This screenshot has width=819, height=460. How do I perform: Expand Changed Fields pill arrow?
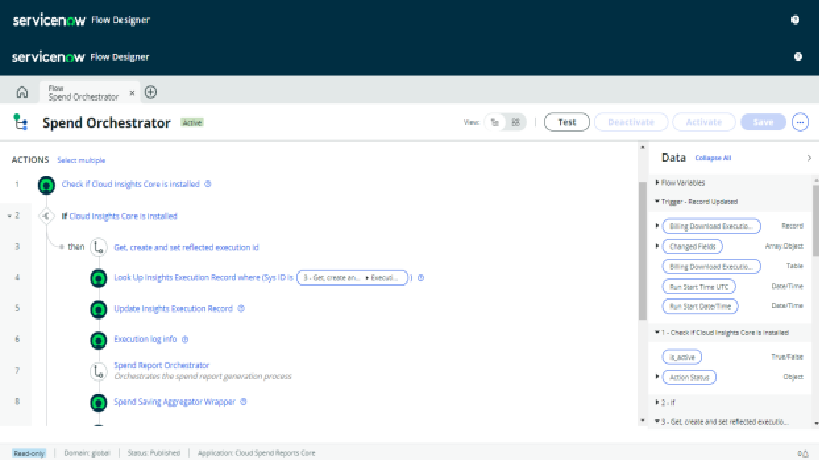(658, 246)
